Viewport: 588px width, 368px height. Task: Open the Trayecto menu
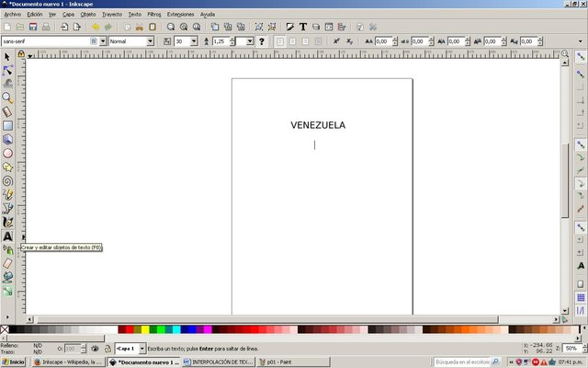[112, 15]
